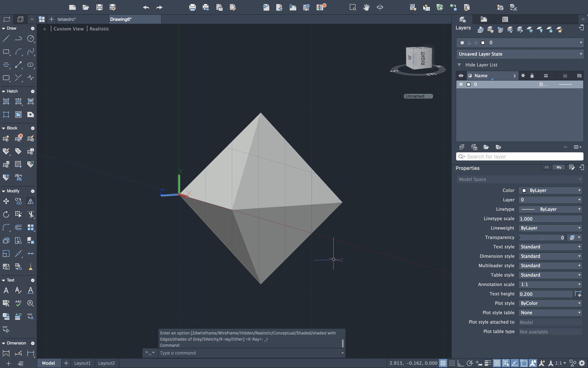Click the Save drawing icon
588x368 pixels.
point(99,7)
